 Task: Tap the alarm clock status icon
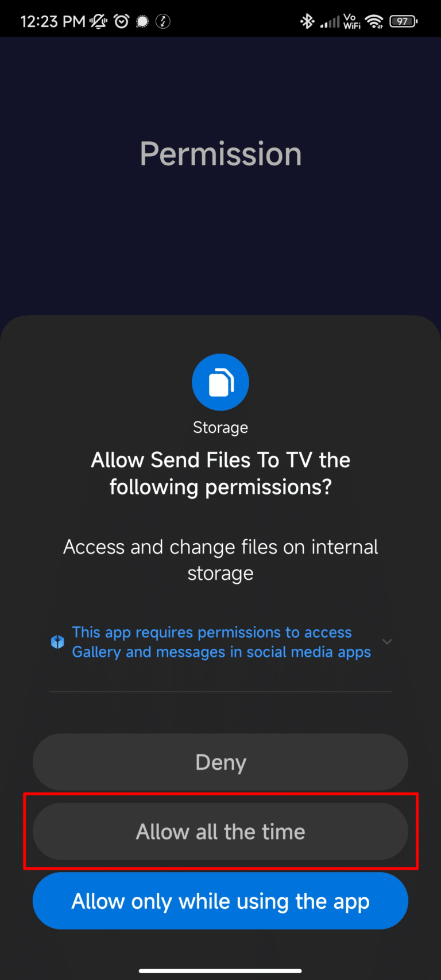[122, 22]
